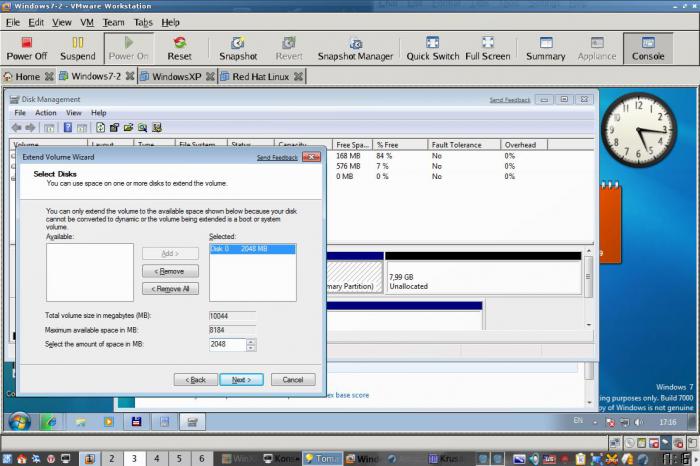Take a VM snapshot
This screenshot has height=466, width=700.
point(238,49)
